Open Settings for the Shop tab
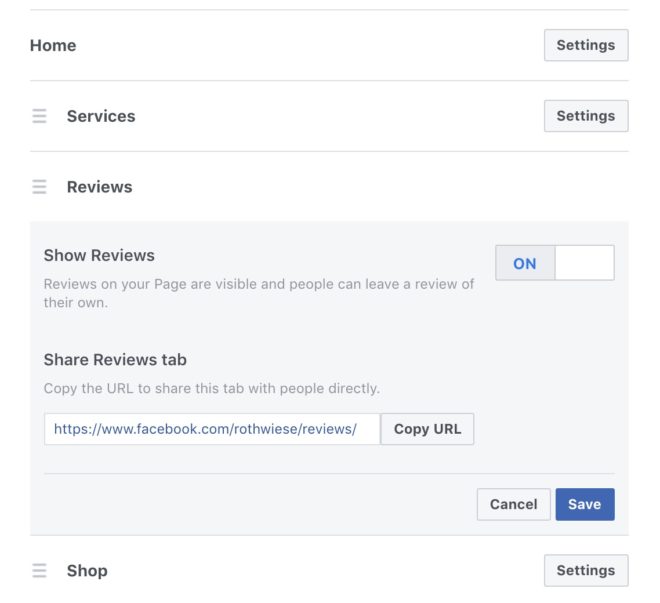 pyautogui.click(x=586, y=570)
